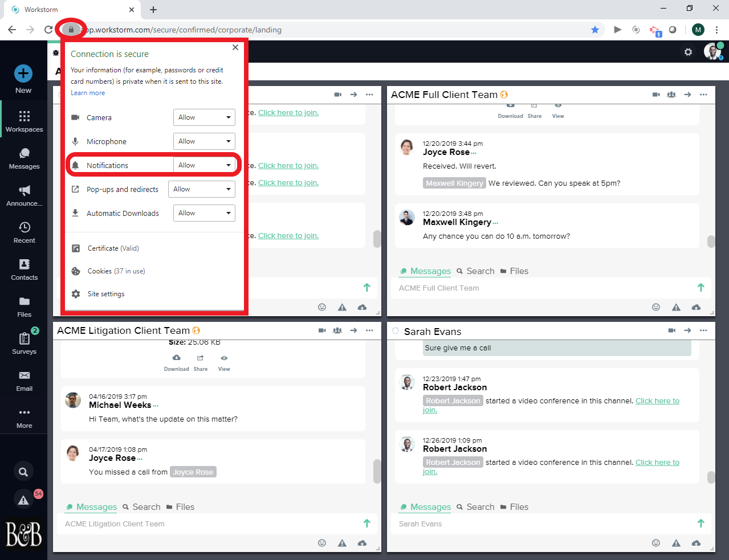This screenshot has width=729, height=560.
Task: Start a video call with Sarah Evans
Action: click(672, 330)
